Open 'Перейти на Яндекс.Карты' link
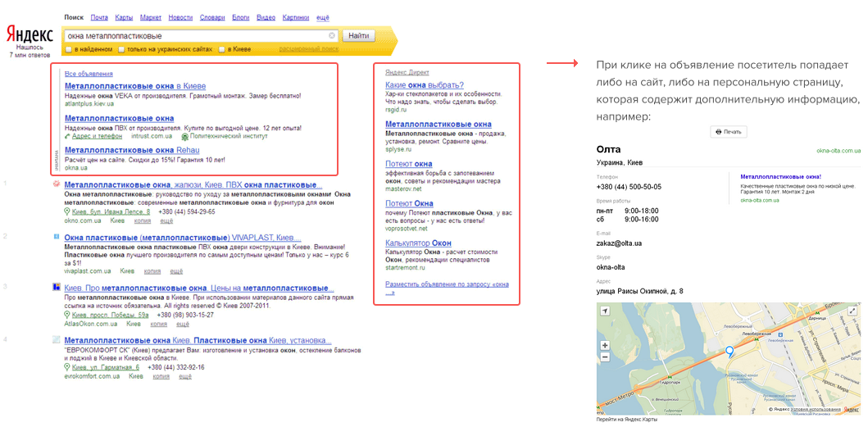868x427 pixels. (629, 420)
